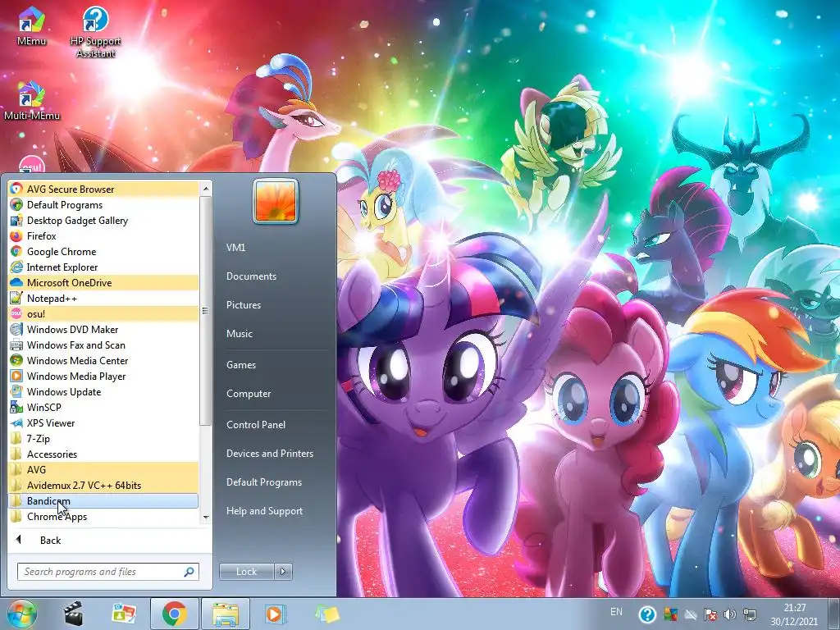The width and height of the screenshot is (840, 630).
Task: Expand the Chrome Apps folder
Action: tap(103, 516)
